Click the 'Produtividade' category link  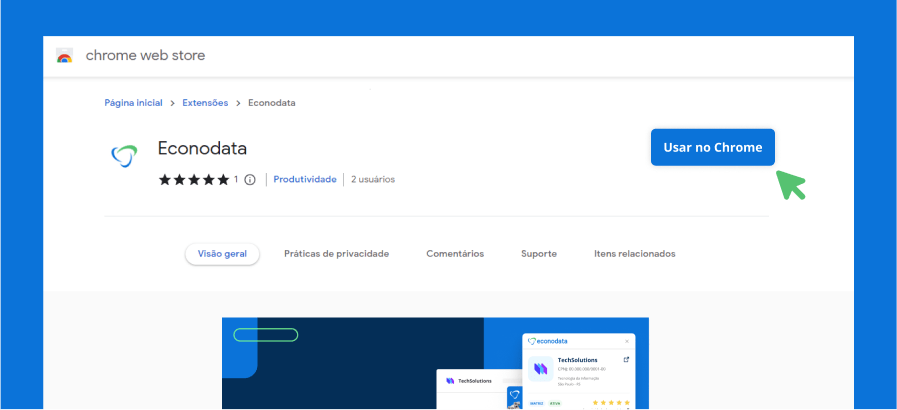coord(305,180)
